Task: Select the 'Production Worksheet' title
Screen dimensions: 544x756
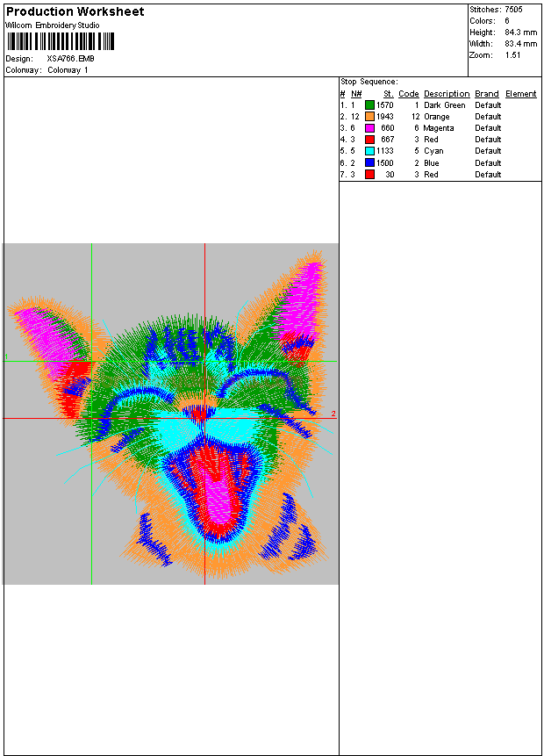Action: [x=75, y=11]
